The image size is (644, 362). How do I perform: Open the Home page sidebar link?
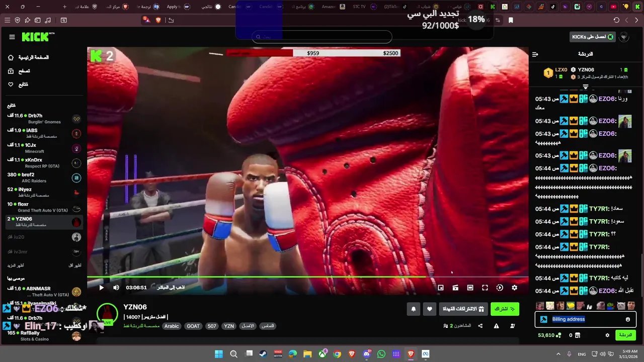[x=29, y=57]
